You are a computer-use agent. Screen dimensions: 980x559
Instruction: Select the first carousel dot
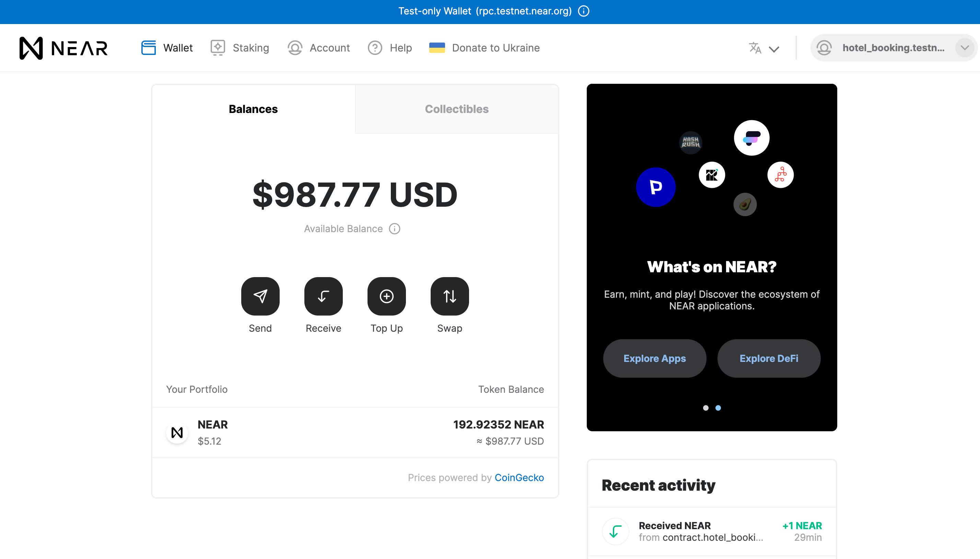pos(705,408)
